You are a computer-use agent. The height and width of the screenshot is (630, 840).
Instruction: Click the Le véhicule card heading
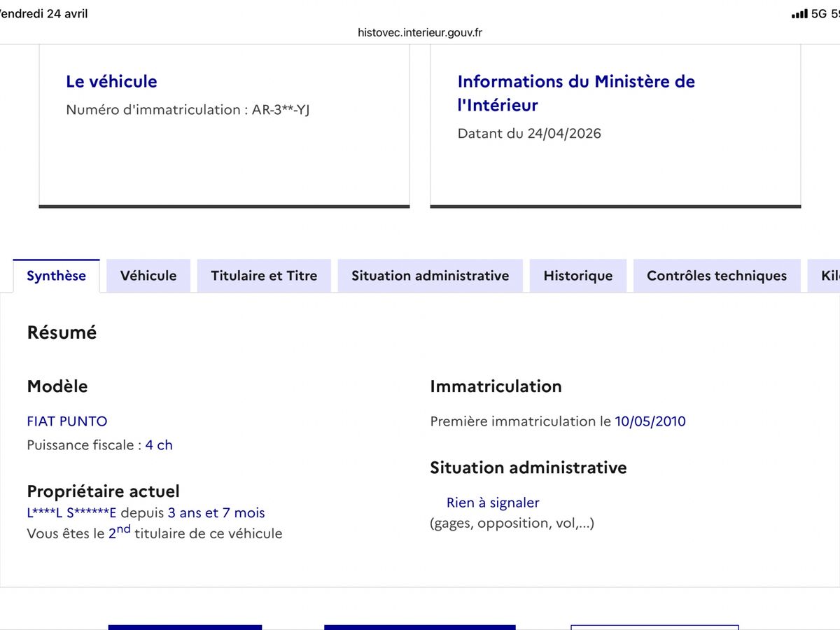click(111, 81)
